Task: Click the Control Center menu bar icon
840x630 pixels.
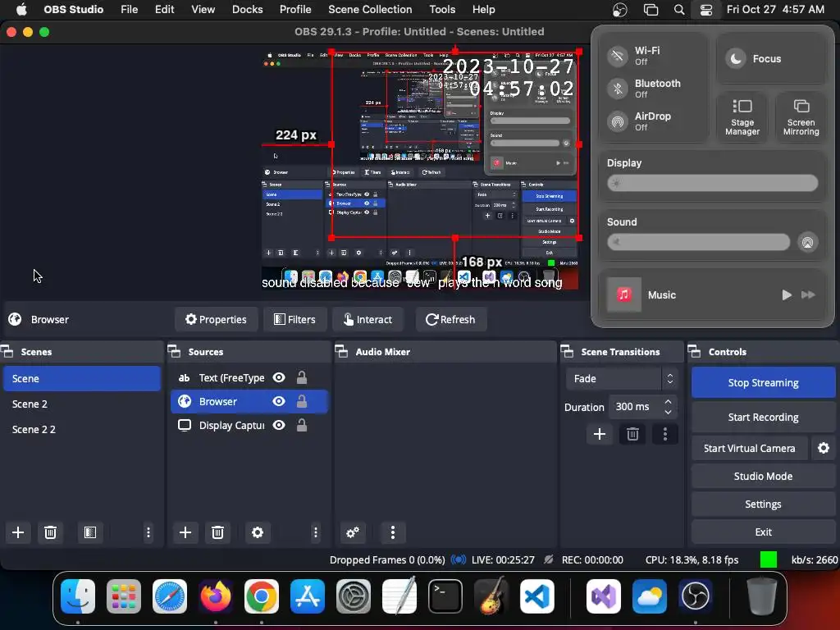Action: pyautogui.click(x=706, y=10)
